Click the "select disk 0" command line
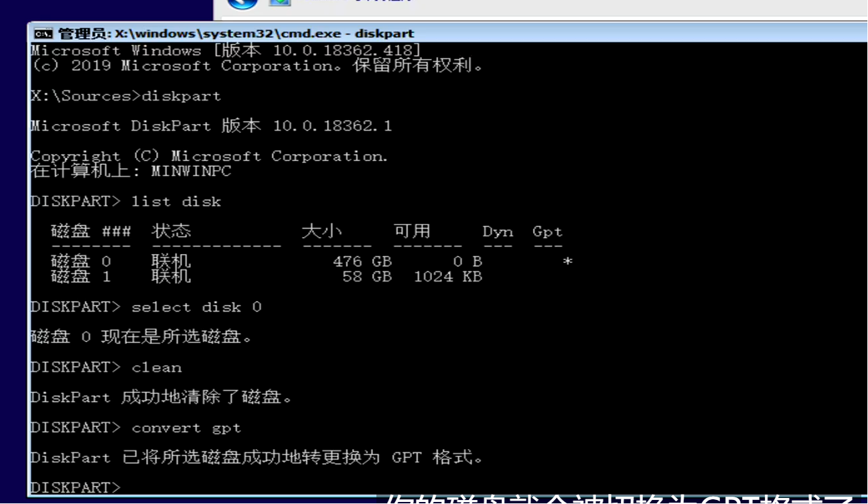 146,307
